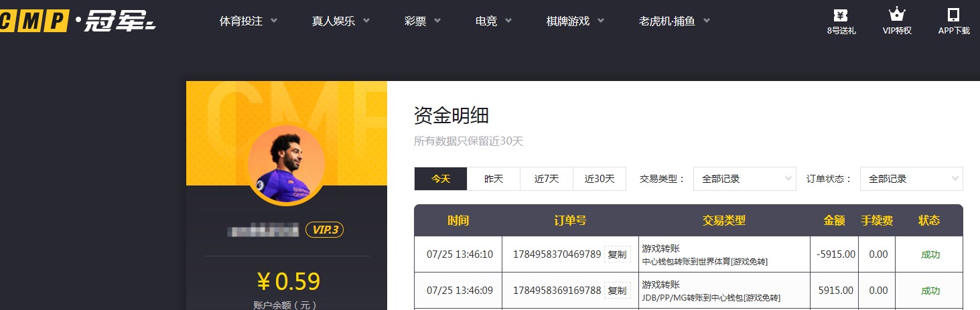Click the 金额 column header
The width and height of the screenshot is (980, 310).
[x=834, y=220]
